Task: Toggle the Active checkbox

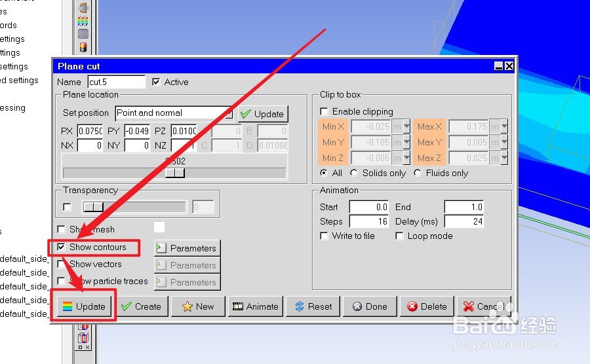Action: 156,82
